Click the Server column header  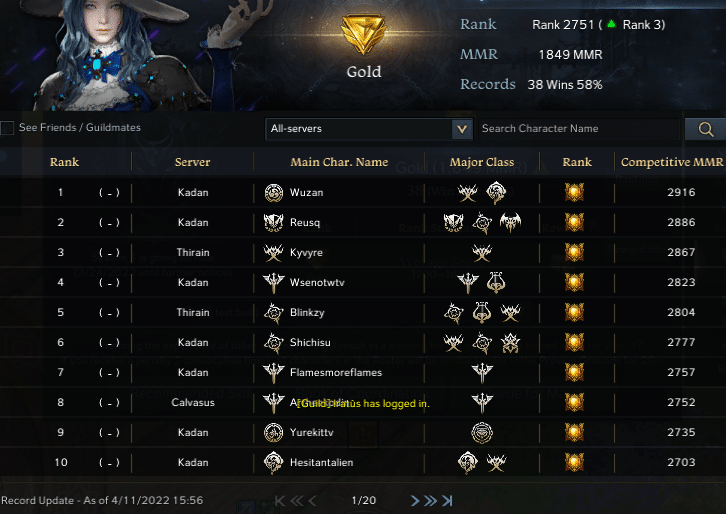click(193, 162)
